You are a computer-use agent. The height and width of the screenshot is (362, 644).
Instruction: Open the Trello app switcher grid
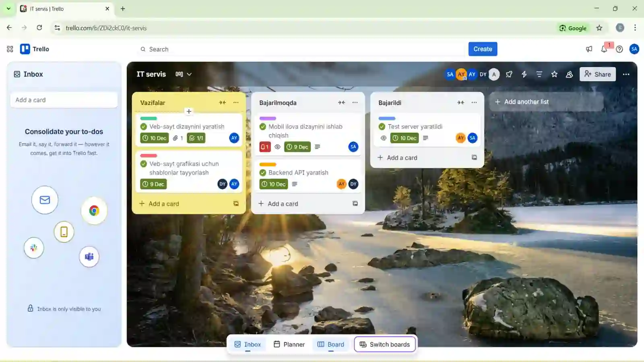(10, 49)
